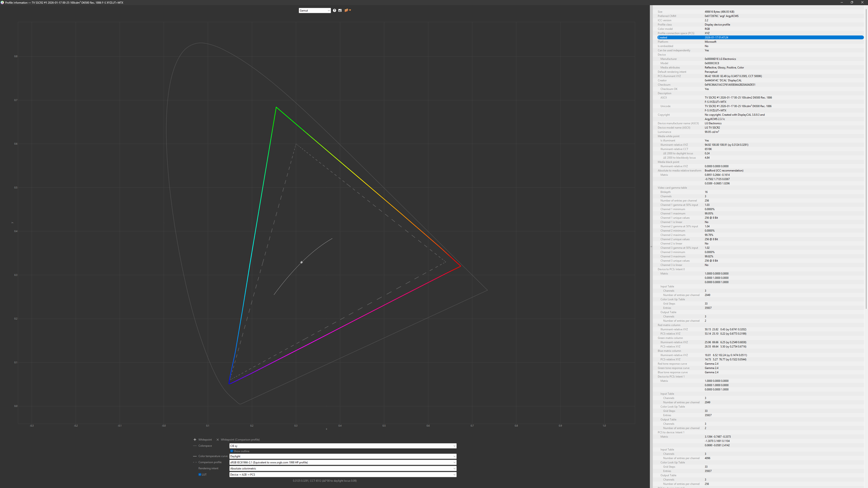This screenshot has width=868, height=488.
Task: Open the Daylight color temperature curve dropdown
Action: tap(343, 456)
